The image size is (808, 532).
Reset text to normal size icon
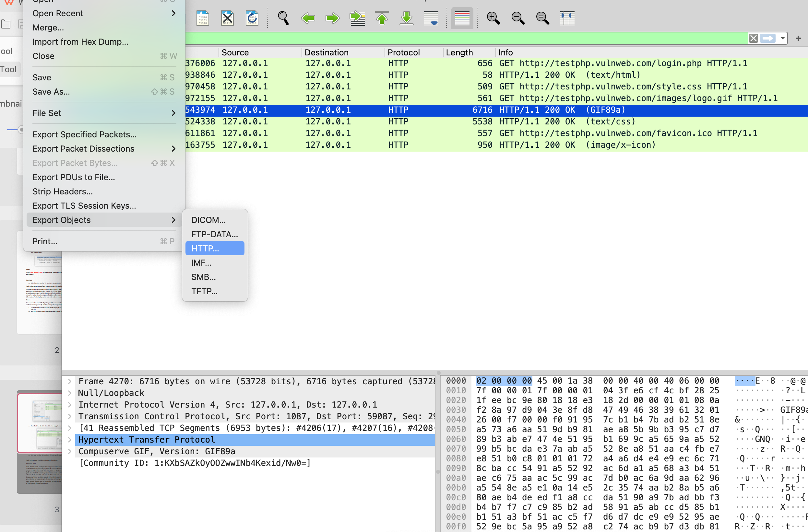[x=542, y=18]
